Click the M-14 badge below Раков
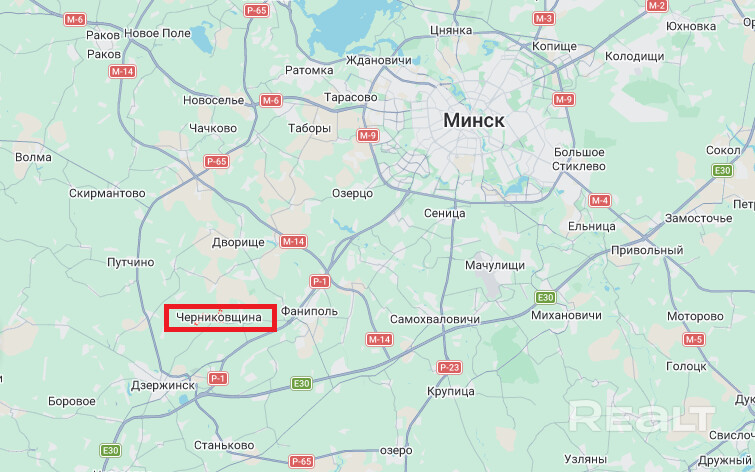The height and width of the screenshot is (472, 755). tap(122, 71)
